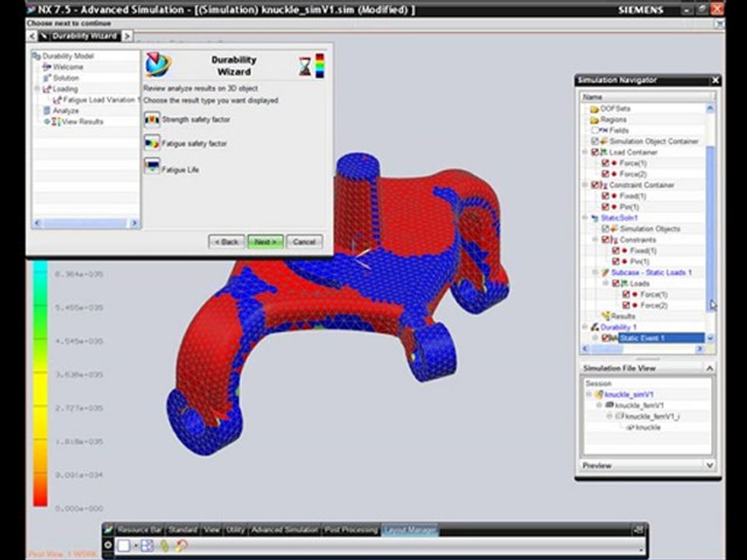Image resolution: width=747 pixels, height=560 pixels.
Task: Toggle Force(1) checkbox under Load Container
Action: (605, 163)
